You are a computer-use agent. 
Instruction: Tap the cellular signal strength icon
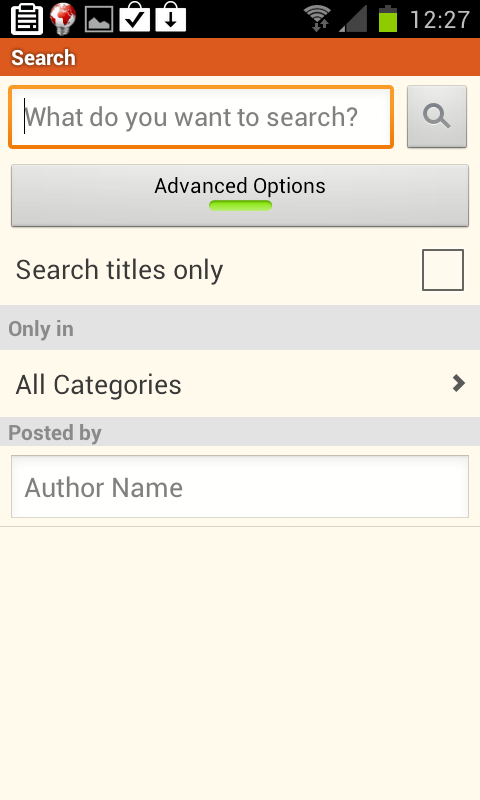353,19
